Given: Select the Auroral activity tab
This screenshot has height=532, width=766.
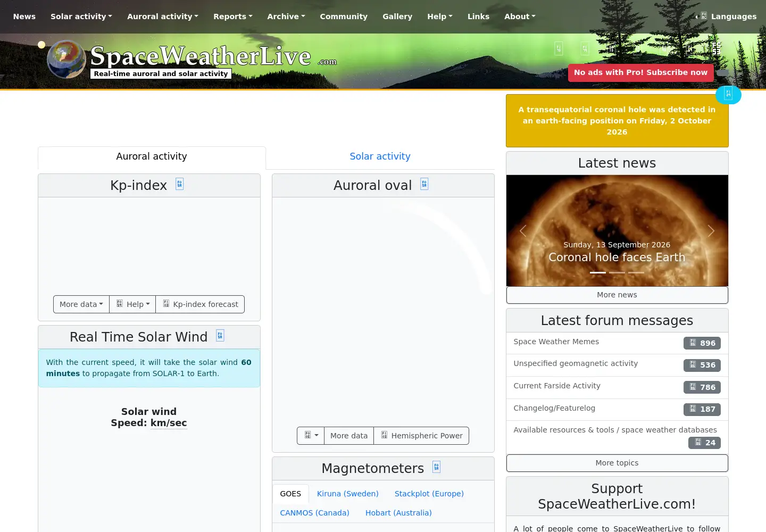Looking at the screenshot, I should coord(152,156).
